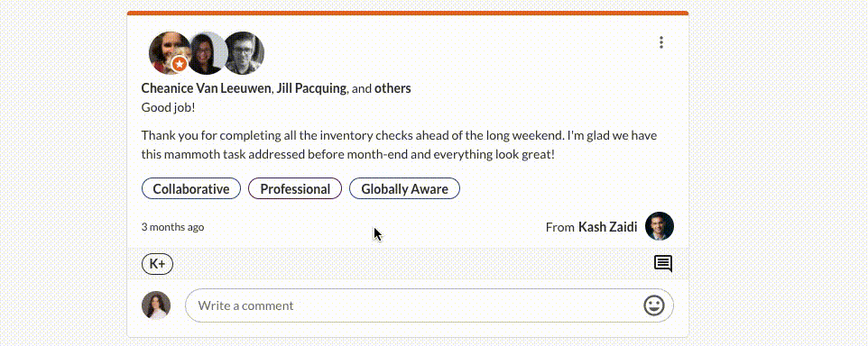
Task: Click the Good job! recognition title
Action: (x=169, y=107)
